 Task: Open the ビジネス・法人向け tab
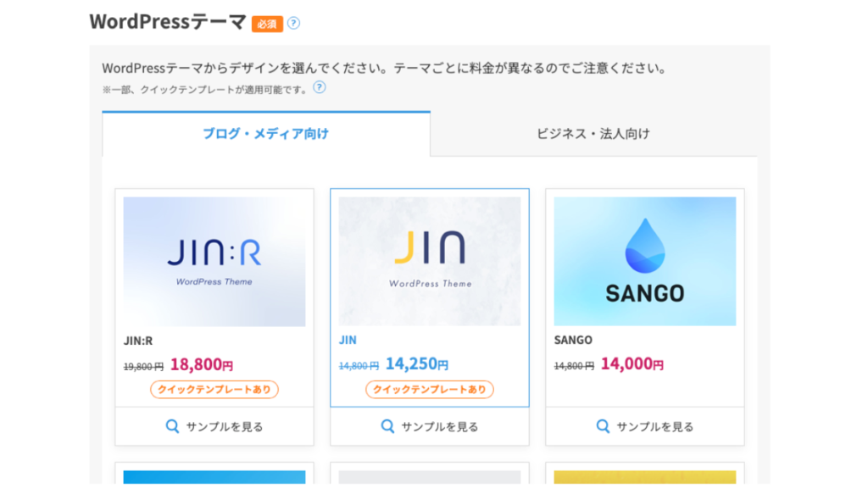click(593, 134)
